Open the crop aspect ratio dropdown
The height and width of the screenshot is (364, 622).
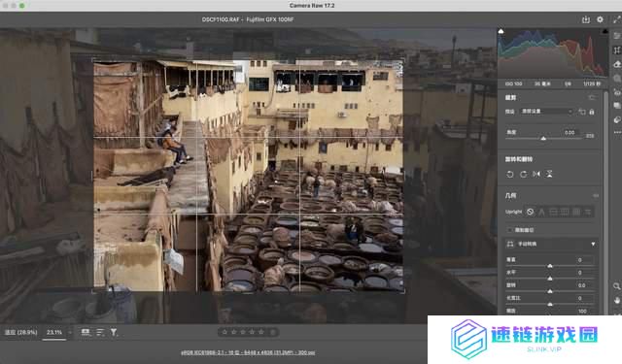point(546,112)
